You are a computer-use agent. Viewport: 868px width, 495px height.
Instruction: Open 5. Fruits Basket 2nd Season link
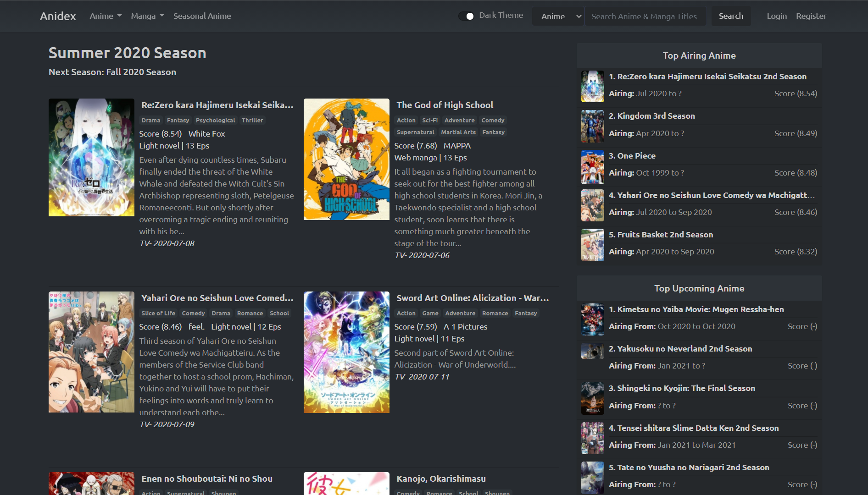(x=661, y=235)
